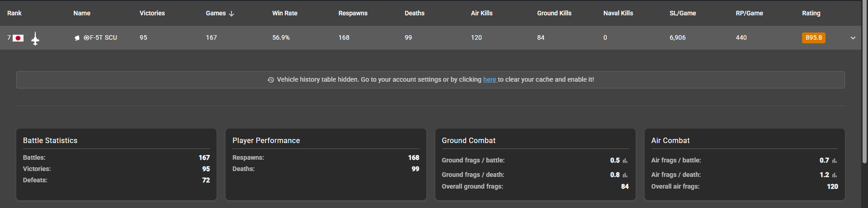868x208 pixels.
Task: Click the aircraft silhouette icon
Action: [35, 39]
